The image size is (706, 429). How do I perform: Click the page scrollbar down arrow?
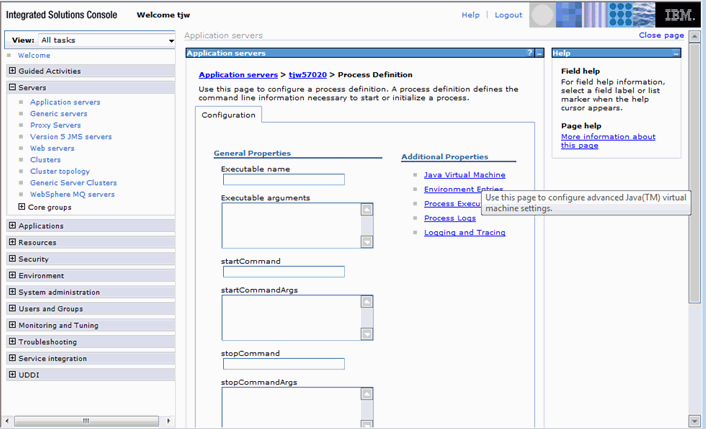pos(695,421)
